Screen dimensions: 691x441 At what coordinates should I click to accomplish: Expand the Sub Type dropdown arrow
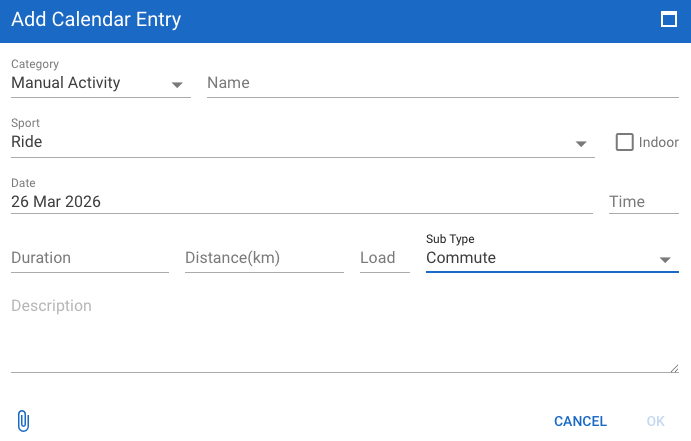pos(665,260)
